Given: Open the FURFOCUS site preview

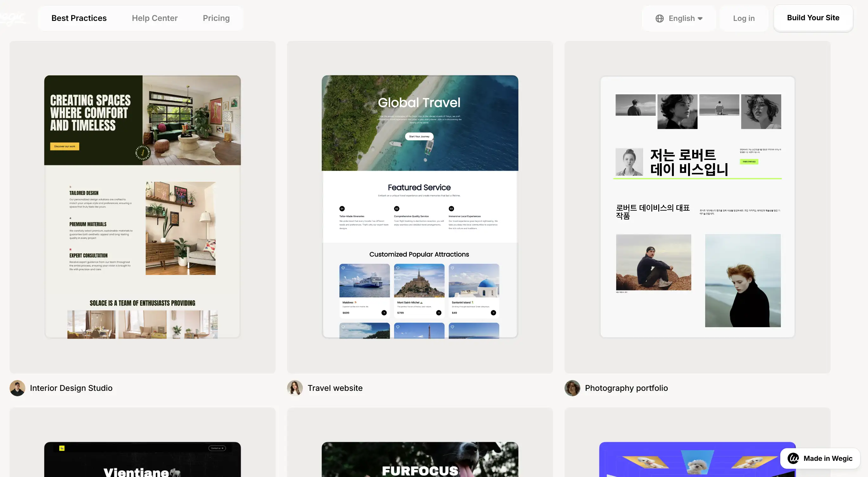Looking at the screenshot, I should pos(420,460).
